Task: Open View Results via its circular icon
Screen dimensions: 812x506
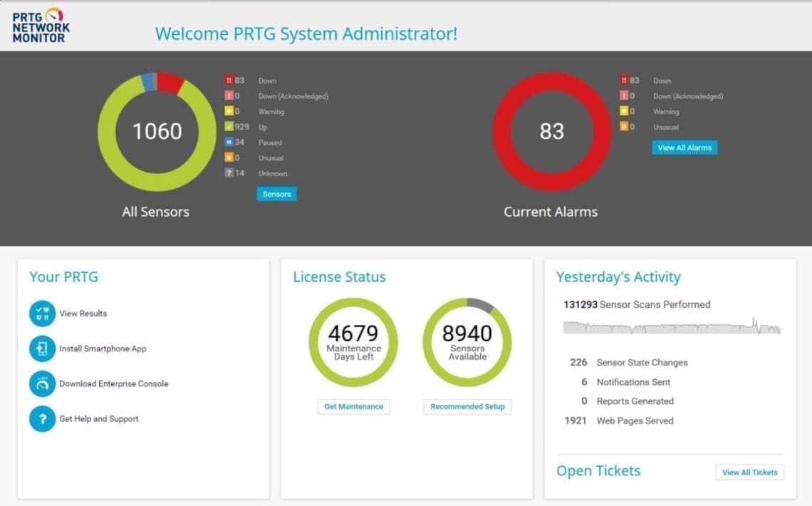Action: click(x=43, y=313)
